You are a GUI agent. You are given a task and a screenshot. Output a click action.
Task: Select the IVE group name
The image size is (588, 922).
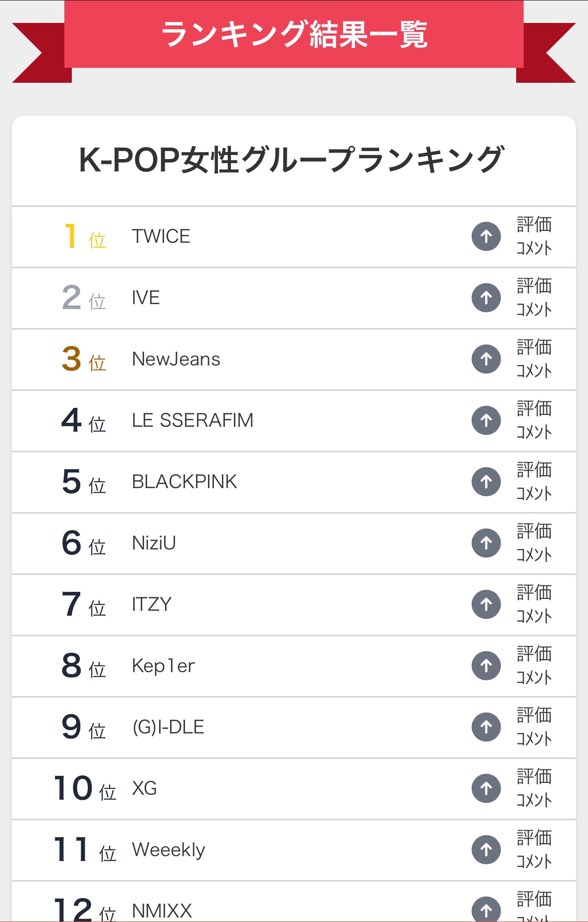[146, 298]
